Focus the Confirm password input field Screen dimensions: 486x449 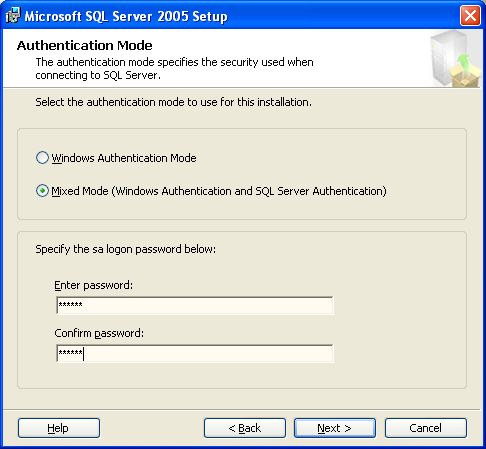click(x=195, y=353)
